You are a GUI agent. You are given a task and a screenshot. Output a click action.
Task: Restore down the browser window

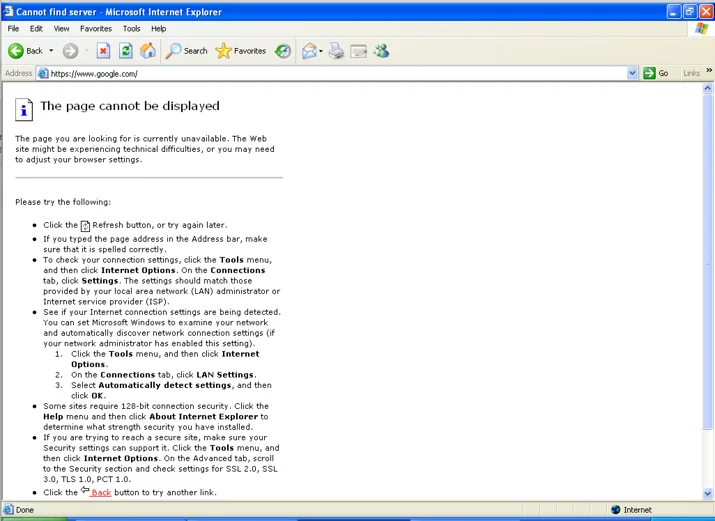pos(690,11)
